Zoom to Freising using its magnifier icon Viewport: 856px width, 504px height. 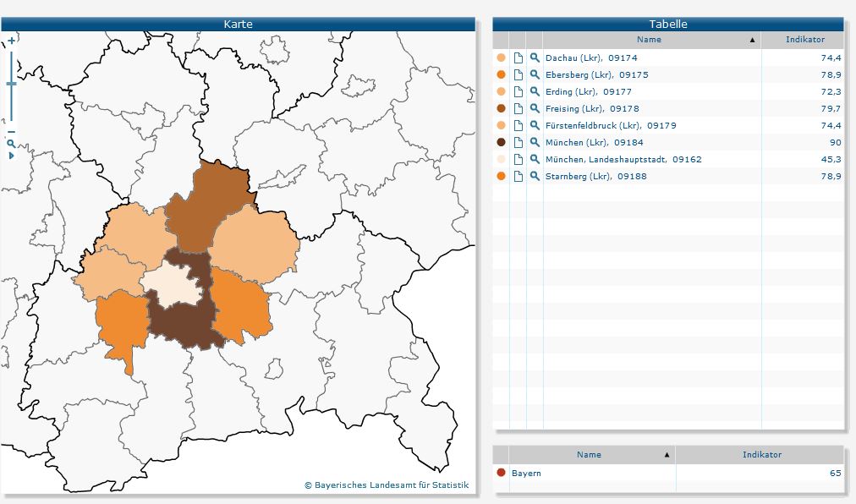tap(535, 108)
